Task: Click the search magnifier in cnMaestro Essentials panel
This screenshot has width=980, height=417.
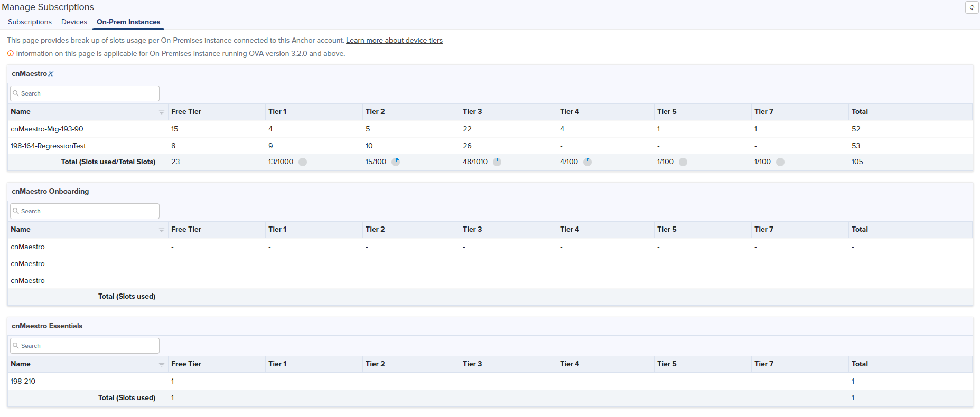Action: (x=16, y=346)
